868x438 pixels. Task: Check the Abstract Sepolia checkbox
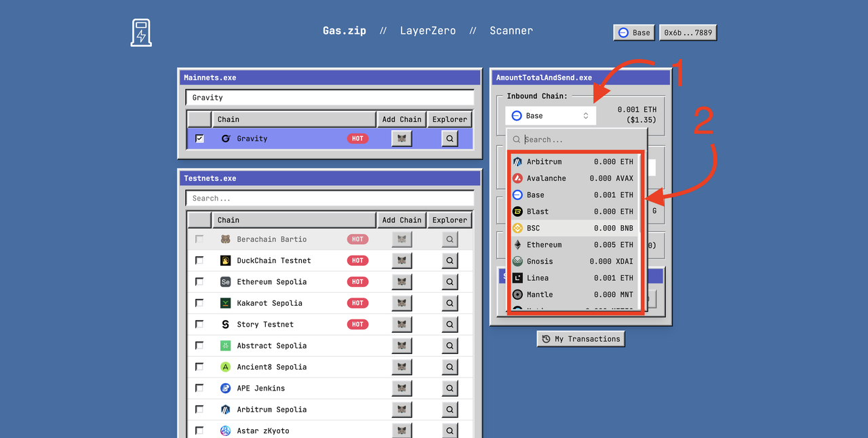(x=199, y=346)
